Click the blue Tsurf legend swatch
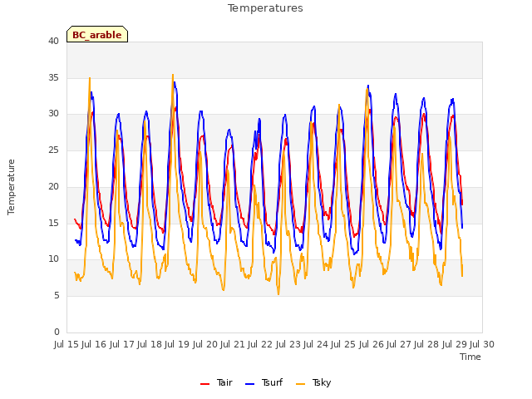 click(249, 384)
